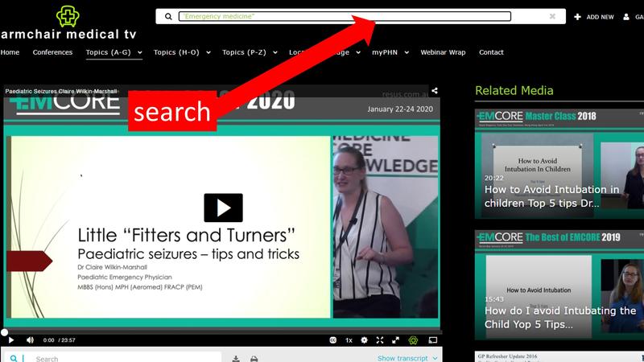Image resolution: width=644 pixels, height=362 pixels.
Task: Click the video progress bar
Action: (x=222, y=331)
